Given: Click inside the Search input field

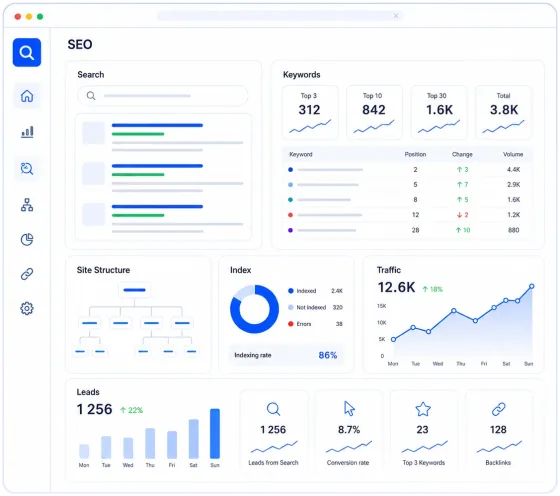Looking at the screenshot, I should pos(163,96).
